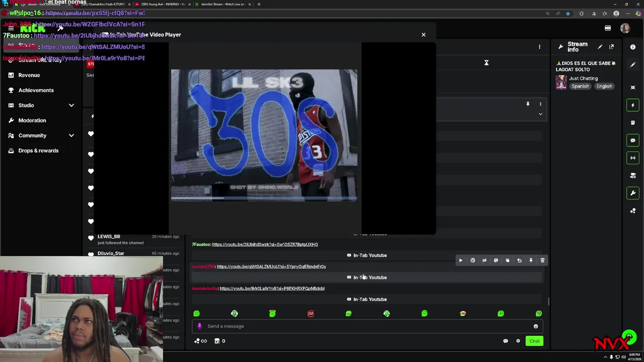Screen dimensions: 644x362
Task: Click In-Tab Youtube button under isaacdelacity's message
Action: 367,299
